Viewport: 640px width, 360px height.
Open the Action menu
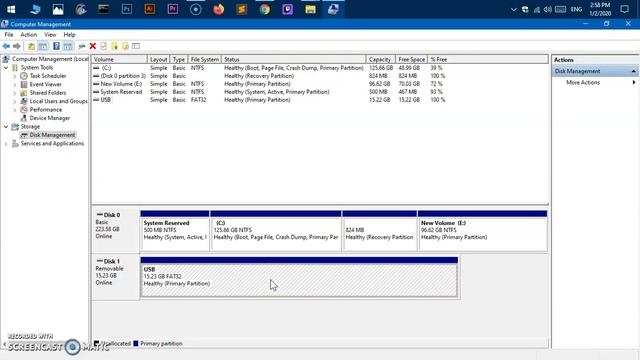[x=29, y=35]
